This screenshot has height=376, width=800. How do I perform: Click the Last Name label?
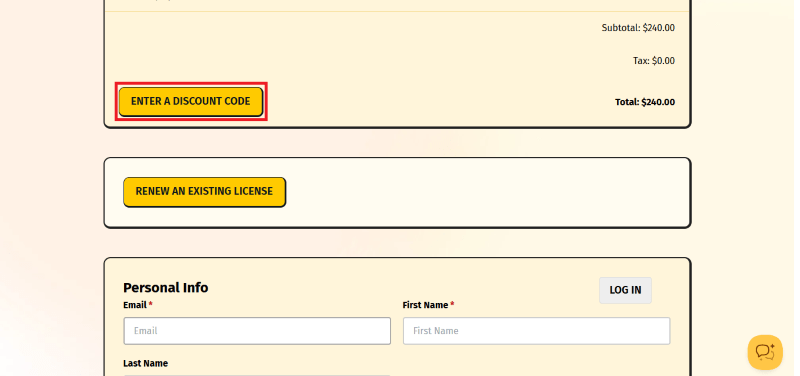(x=145, y=363)
